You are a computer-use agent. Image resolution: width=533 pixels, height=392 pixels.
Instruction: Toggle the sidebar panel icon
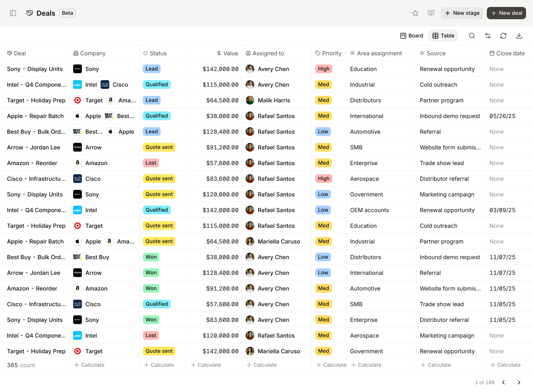pyautogui.click(x=13, y=13)
